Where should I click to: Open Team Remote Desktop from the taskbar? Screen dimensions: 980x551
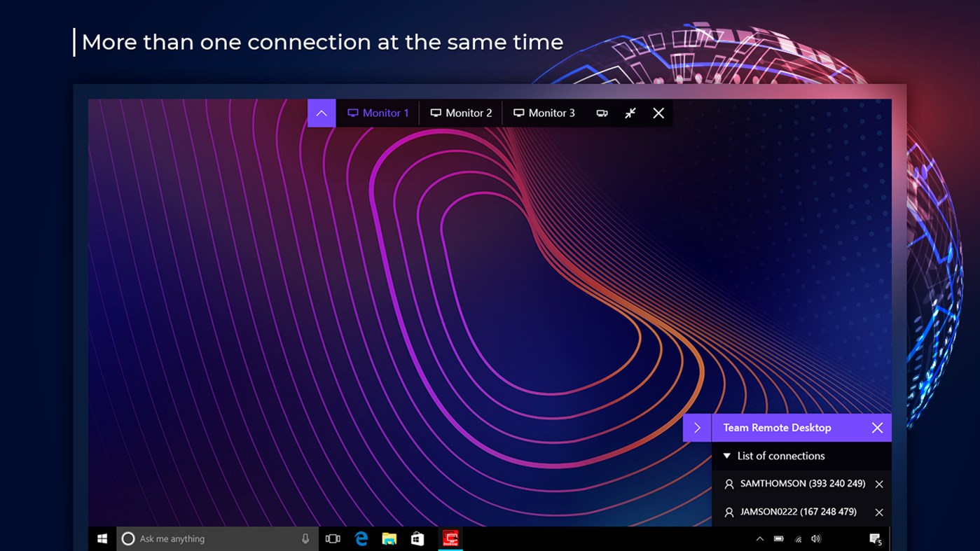[450, 538]
